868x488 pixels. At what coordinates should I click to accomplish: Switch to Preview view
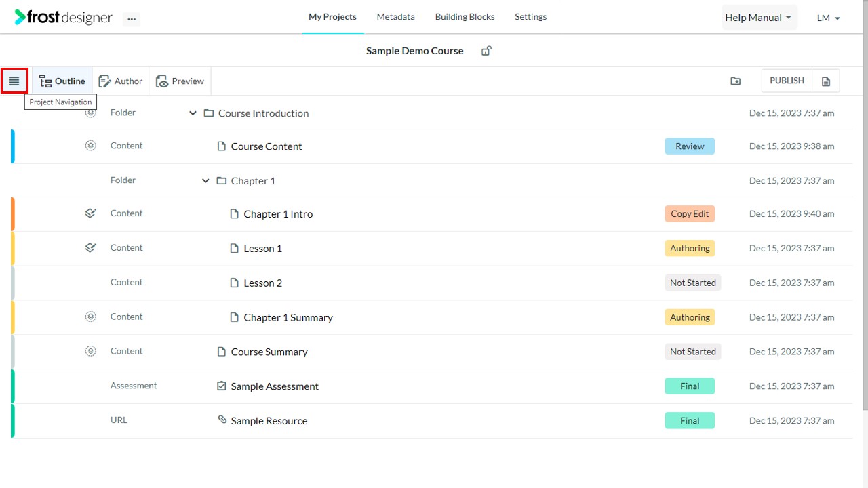[x=180, y=81]
